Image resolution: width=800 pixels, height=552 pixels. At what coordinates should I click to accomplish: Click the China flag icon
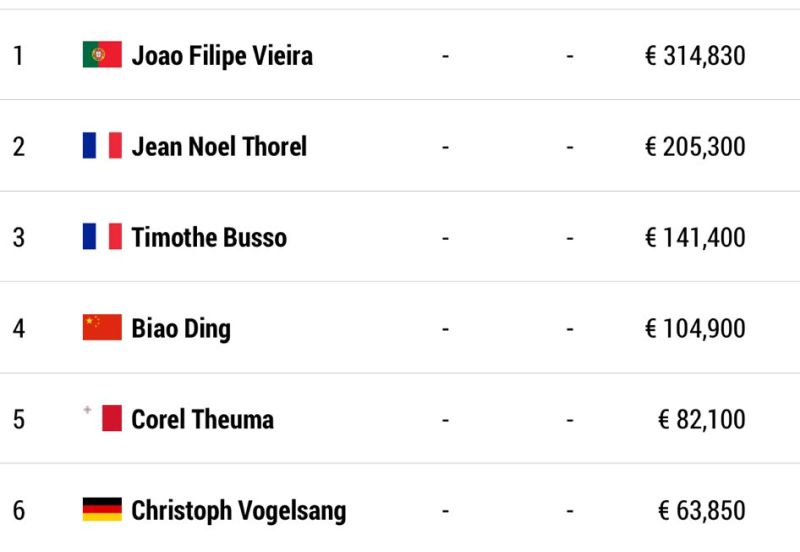click(x=102, y=327)
